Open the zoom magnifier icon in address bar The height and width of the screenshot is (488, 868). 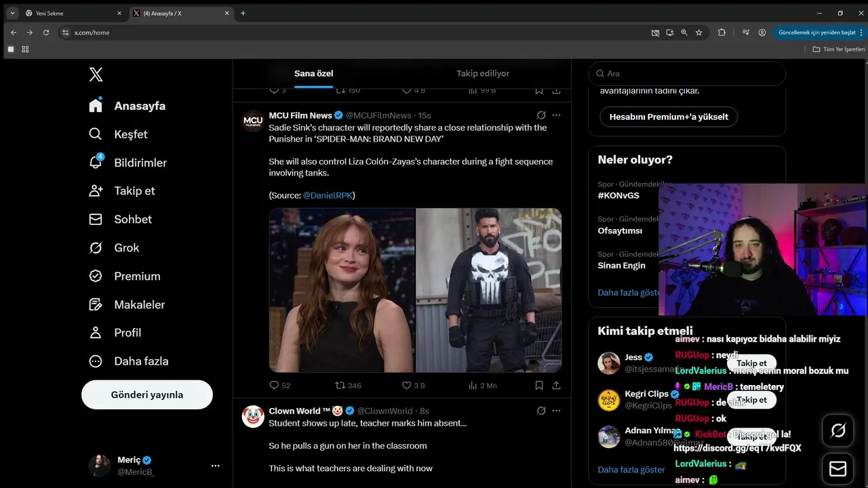point(684,33)
